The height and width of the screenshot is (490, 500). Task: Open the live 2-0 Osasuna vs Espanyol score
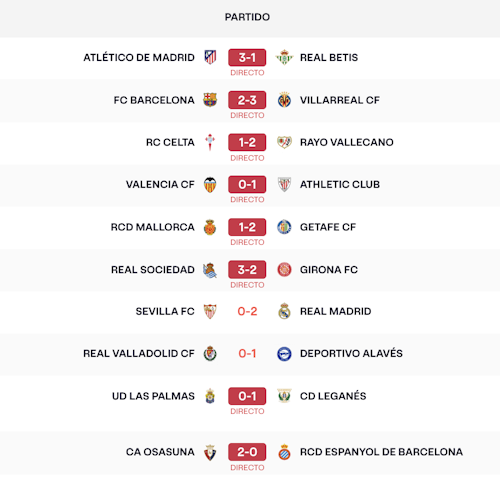tap(247, 452)
